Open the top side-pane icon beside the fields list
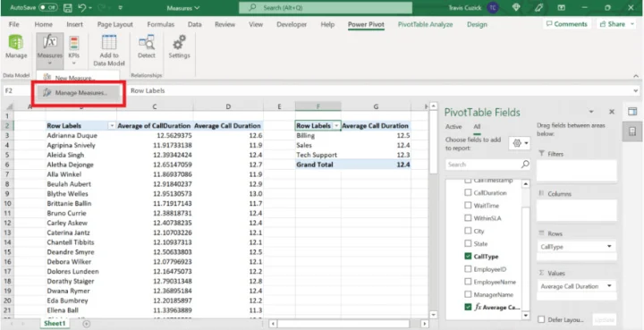 [x=632, y=111]
